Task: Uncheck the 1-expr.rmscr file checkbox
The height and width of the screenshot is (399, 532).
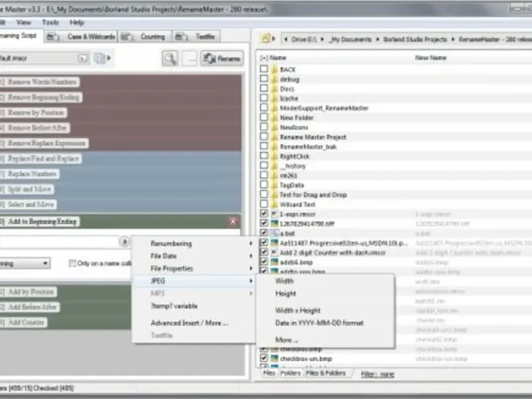Action: coord(263,213)
